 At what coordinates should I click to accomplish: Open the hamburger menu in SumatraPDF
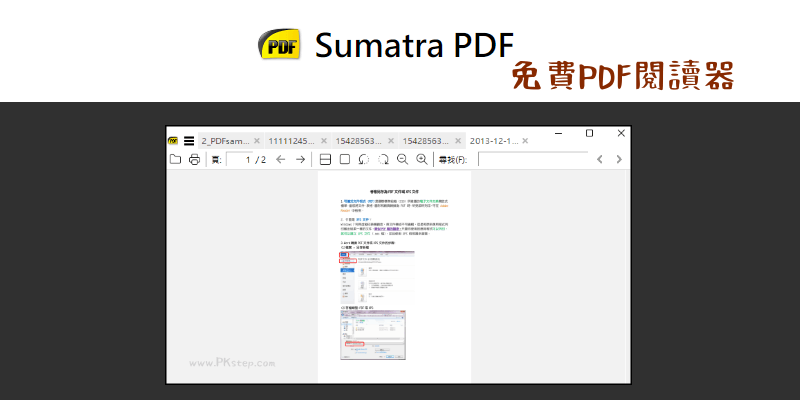(x=189, y=141)
